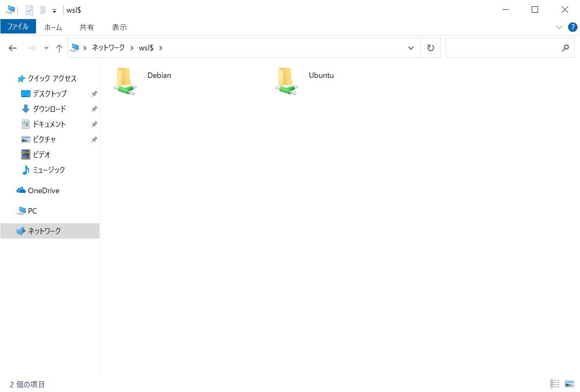Click the OneDrive cloud icon

pyautogui.click(x=21, y=190)
